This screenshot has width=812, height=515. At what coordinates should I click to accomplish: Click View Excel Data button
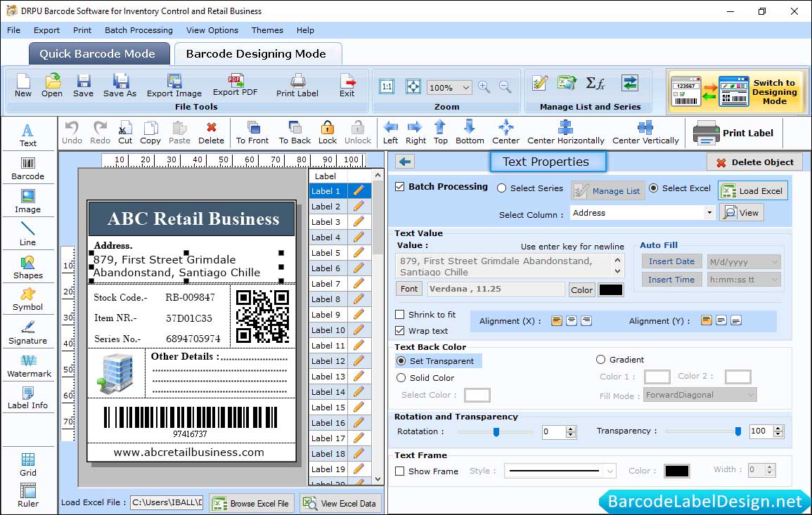point(341,503)
